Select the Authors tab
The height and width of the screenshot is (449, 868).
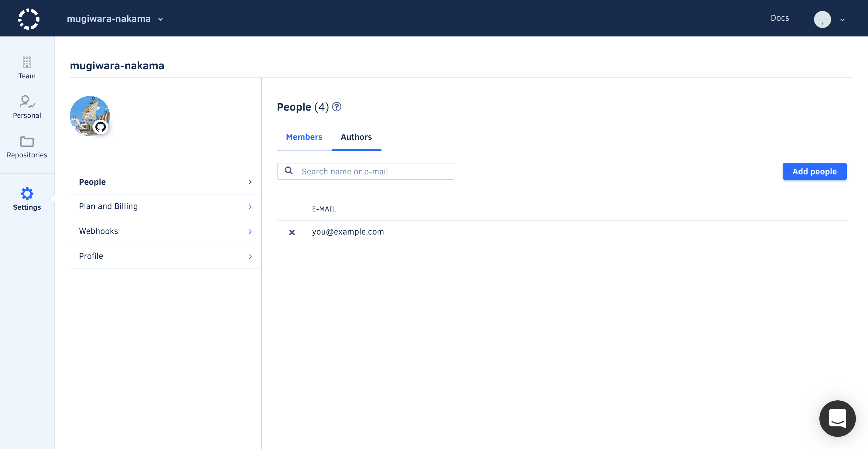pyautogui.click(x=356, y=137)
